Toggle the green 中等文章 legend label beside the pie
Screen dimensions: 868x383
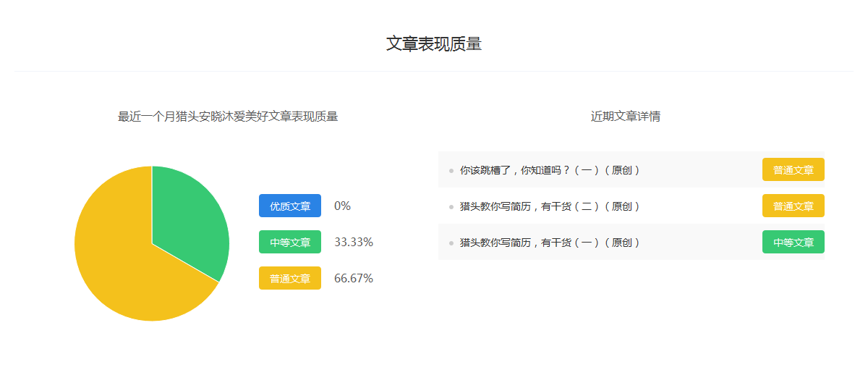pyautogui.click(x=290, y=242)
